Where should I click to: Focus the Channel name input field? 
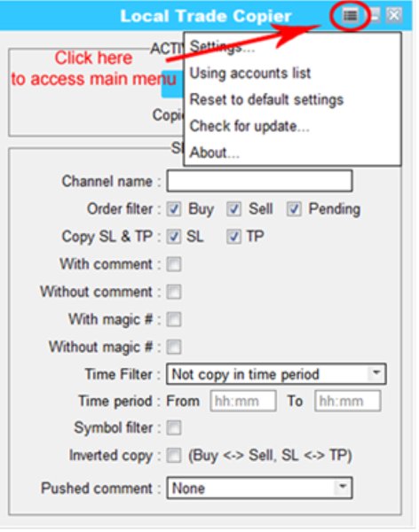(259, 181)
